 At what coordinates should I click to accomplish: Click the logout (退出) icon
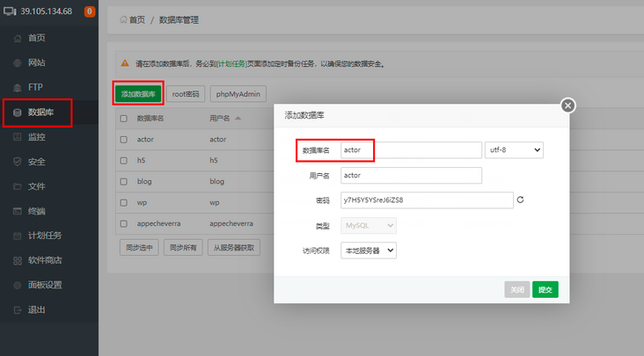pos(18,310)
